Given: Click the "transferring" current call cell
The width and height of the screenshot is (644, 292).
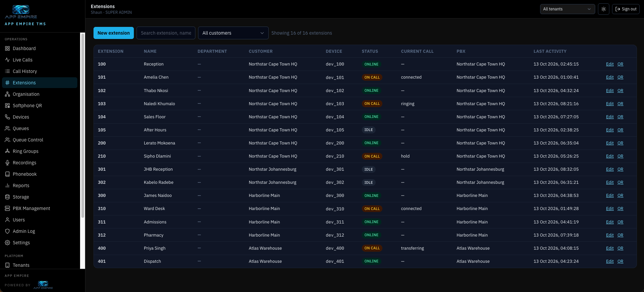Looking at the screenshot, I should pyautogui.click(x=412, y=248).
